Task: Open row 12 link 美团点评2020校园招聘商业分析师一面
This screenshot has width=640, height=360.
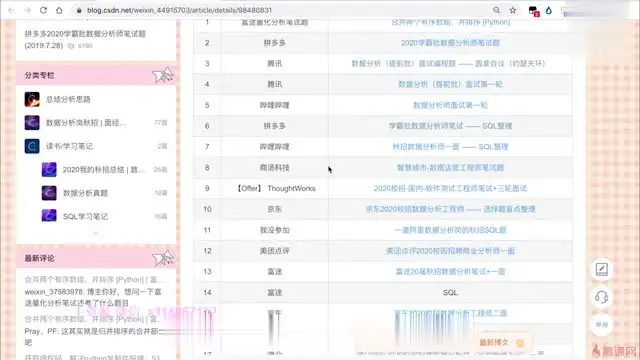Action: [x=450, y=251]
